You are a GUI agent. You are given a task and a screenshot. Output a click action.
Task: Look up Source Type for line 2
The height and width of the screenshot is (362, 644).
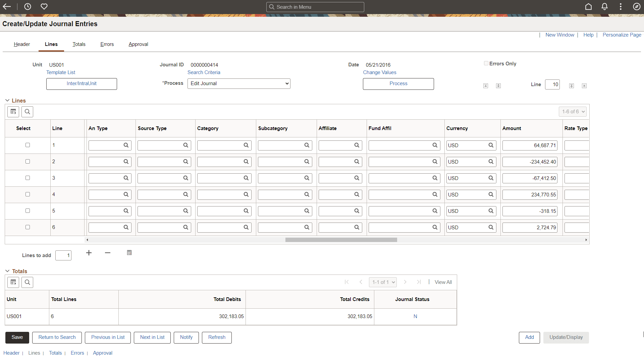pos(186,162)
